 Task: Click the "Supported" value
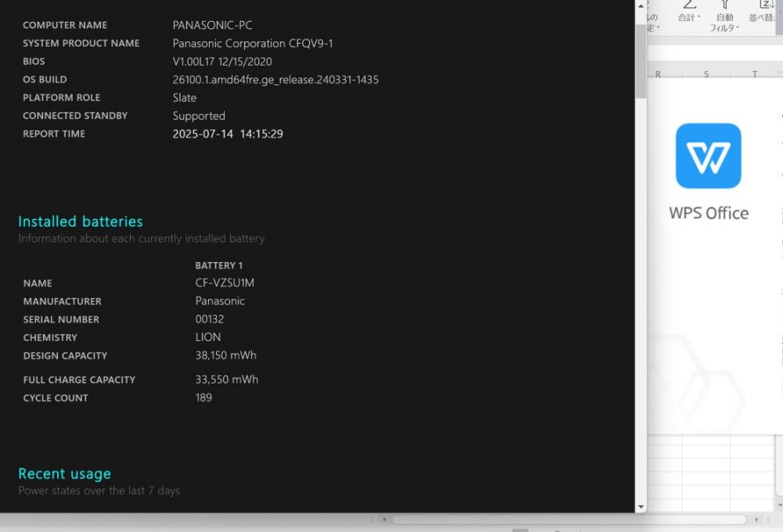(199, 117)
